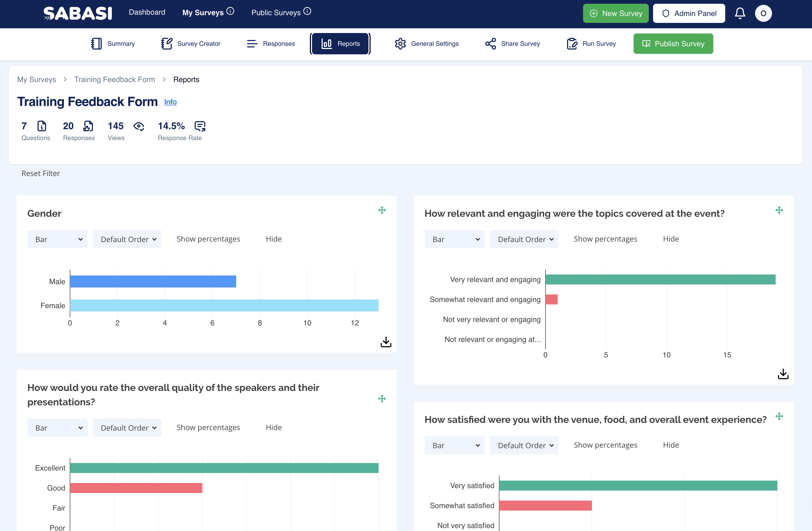Open chart type dropdown for Gender
This screenshot has height=531, width=812.
point(57,239)
